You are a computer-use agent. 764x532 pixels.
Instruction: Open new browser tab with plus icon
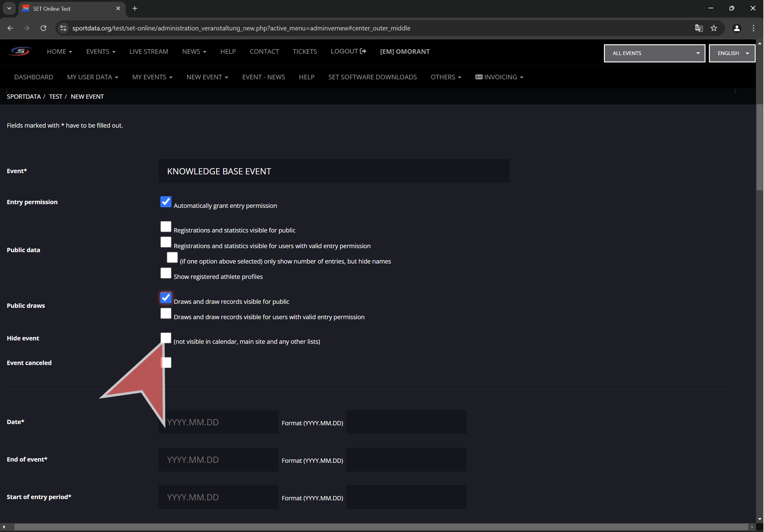pos(135,8)
